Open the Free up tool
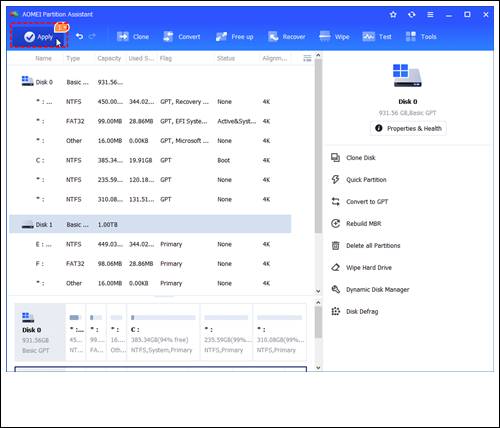 [x=234, y=37]
